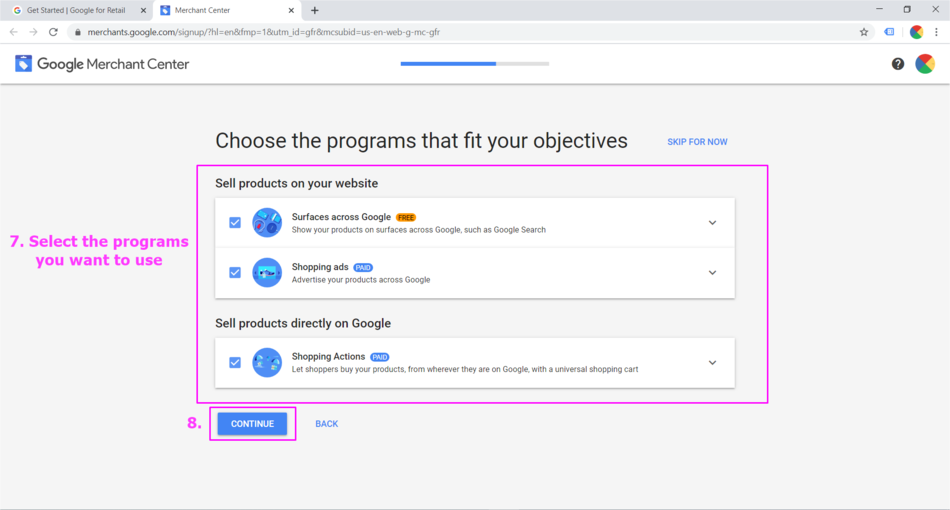Click the Shopping ads program icon

267,273
